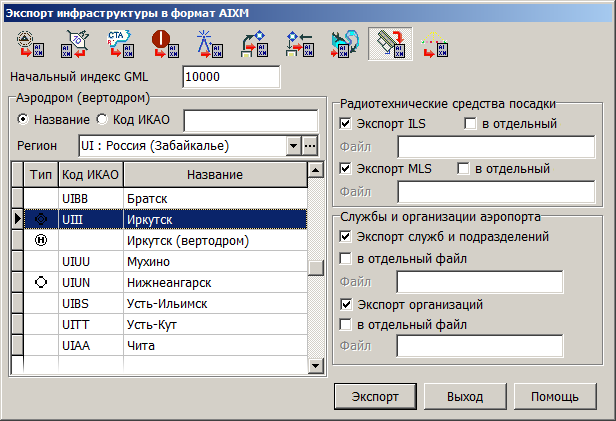The width and height of the screenshot is (616, 421).
Task: Open navaid export to AIXM icon
Action: [x=30, y=44]
